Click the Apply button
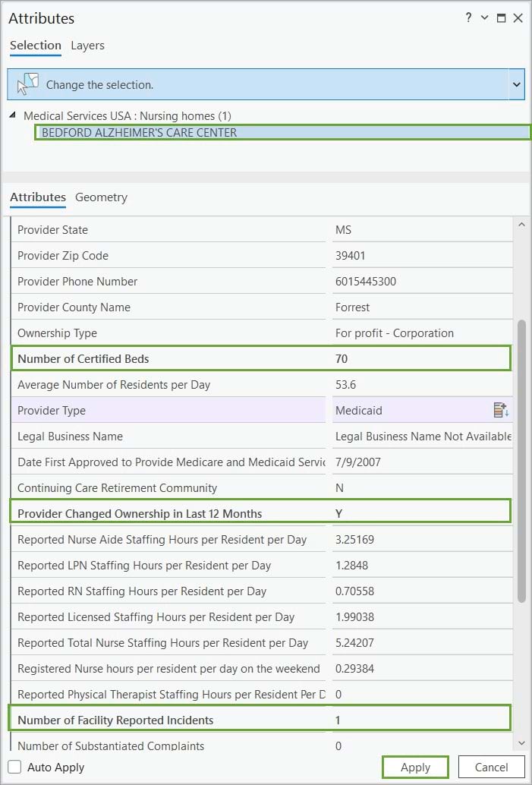Viewport: 532px width, 785px height. tap(415, 767)
